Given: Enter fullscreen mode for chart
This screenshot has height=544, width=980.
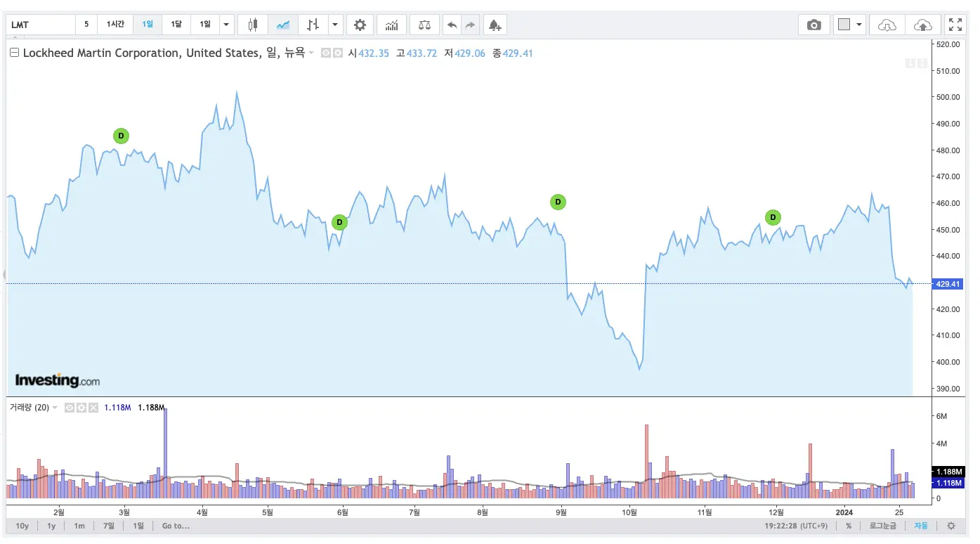Looking at the screenshot, I should 955,25.
